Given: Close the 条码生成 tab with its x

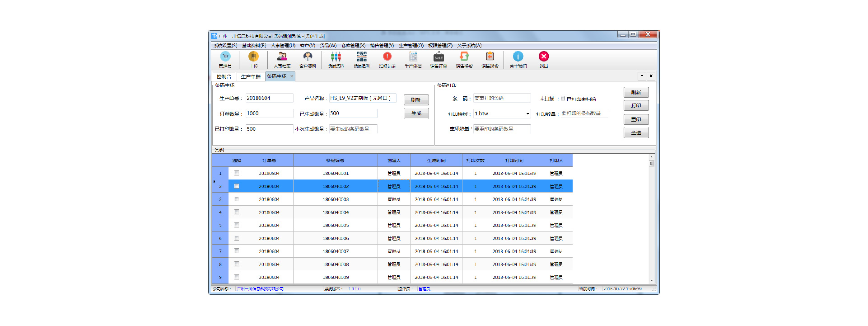Looking at the screenshot, I should point(292,76).
